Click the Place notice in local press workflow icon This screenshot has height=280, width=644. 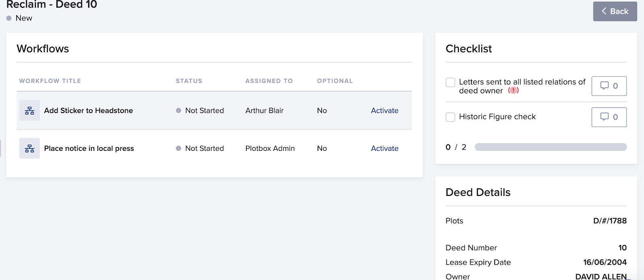29,148
